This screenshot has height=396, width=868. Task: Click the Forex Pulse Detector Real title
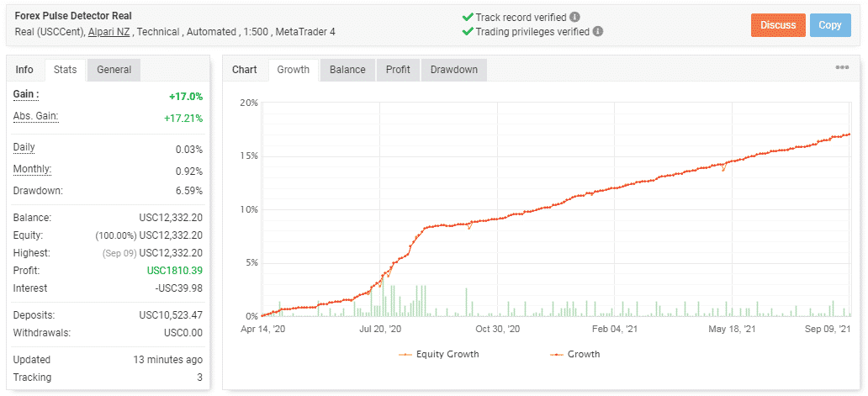[72, 16]
